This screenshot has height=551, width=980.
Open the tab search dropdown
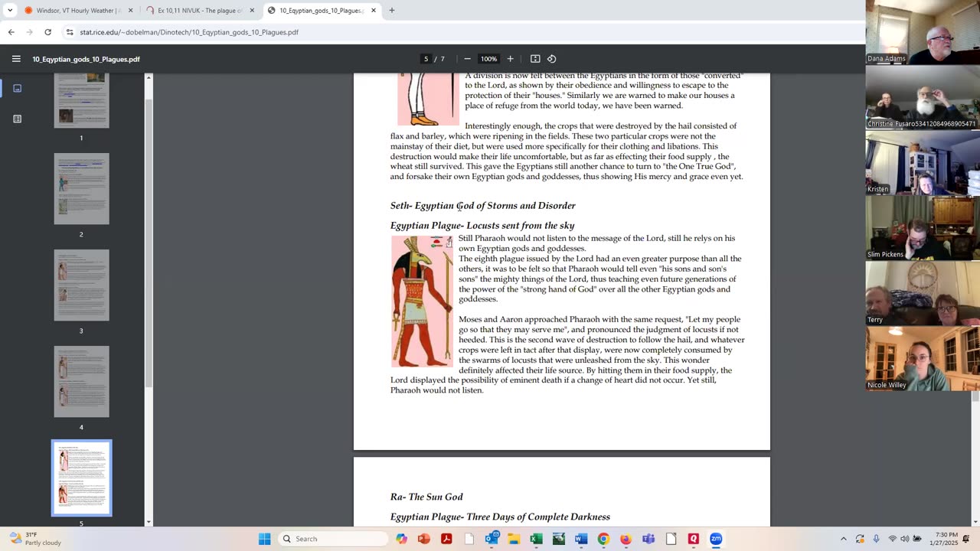pos(10,11)
